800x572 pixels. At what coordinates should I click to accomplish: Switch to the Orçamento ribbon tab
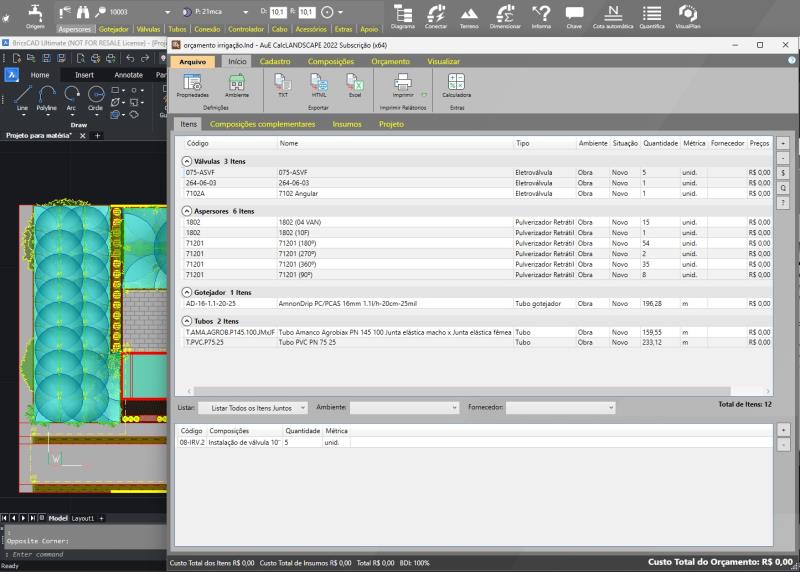click(x=390, y=61)
